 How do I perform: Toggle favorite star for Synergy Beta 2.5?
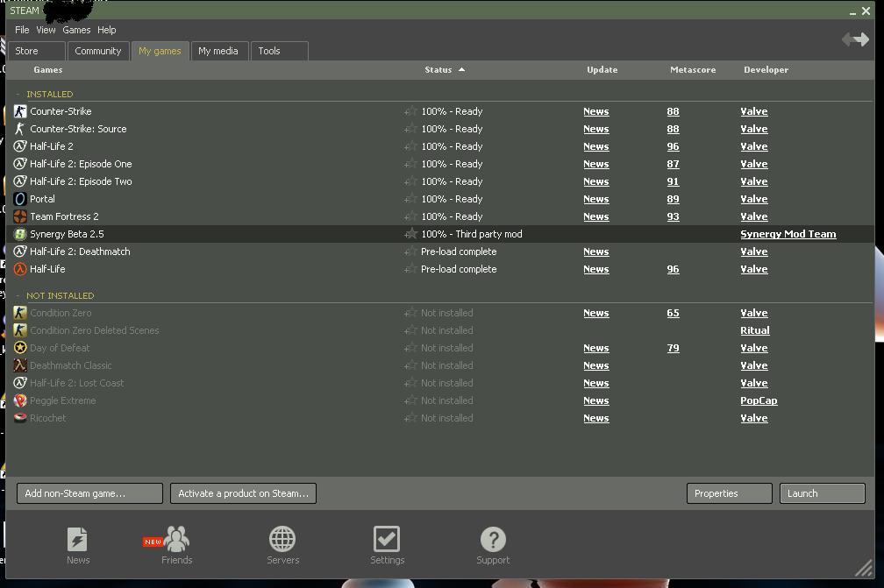[x=411, y=233]
